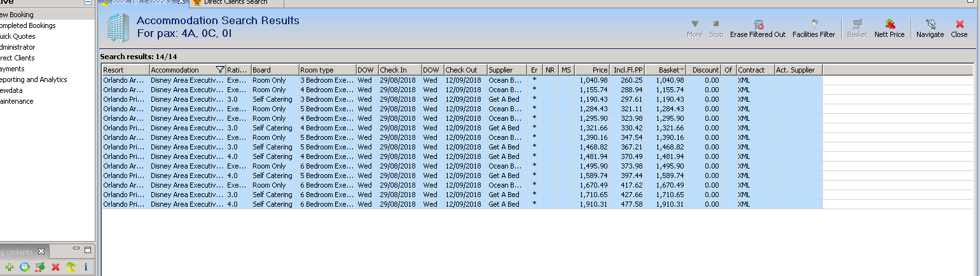The height and width of the screenshot is (276, 980).
Task: Sort by Check Out column header
Action: point(466,70)
